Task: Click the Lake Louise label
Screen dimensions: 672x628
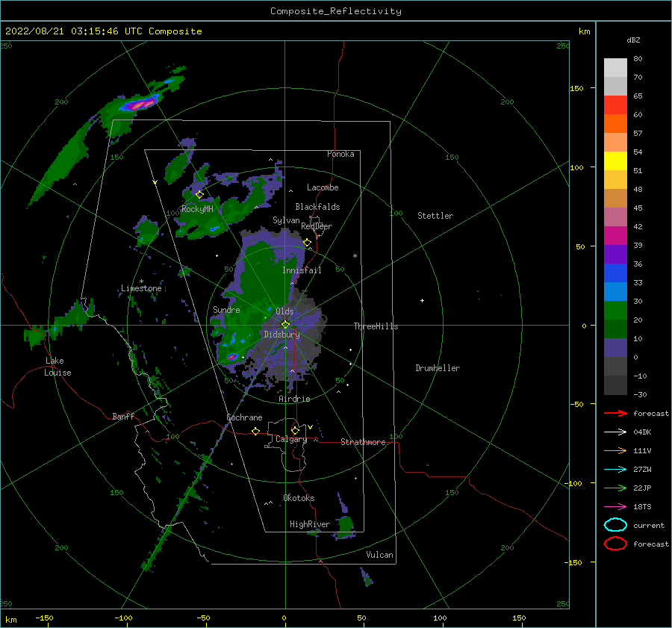Action: 57,367
